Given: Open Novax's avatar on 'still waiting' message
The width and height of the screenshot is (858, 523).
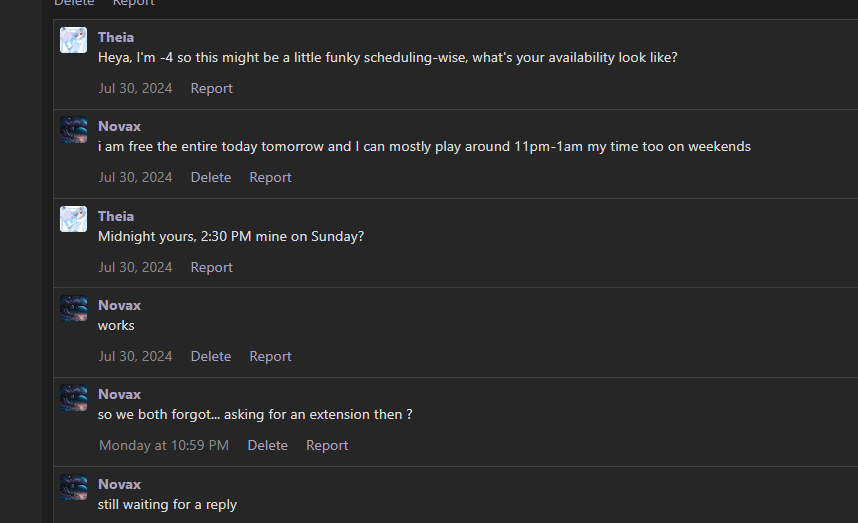Looking at the screenshot, I should [x=73, y=487].
